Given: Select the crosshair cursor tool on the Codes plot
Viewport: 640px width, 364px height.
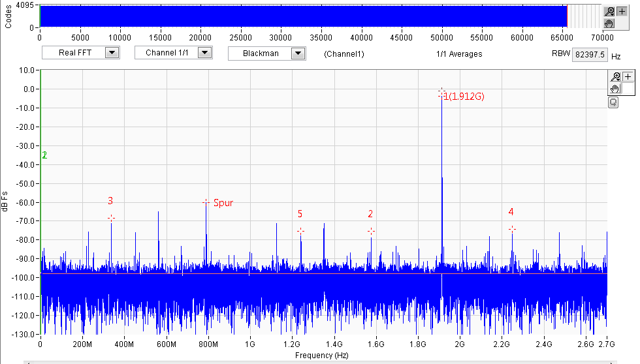Looking at the screenshot, I should 622,11.
